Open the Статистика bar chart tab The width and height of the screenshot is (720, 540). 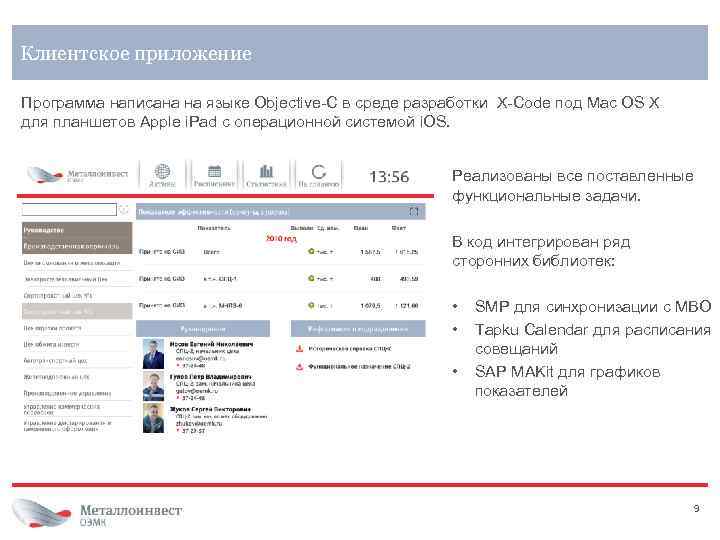pos(266,175)
